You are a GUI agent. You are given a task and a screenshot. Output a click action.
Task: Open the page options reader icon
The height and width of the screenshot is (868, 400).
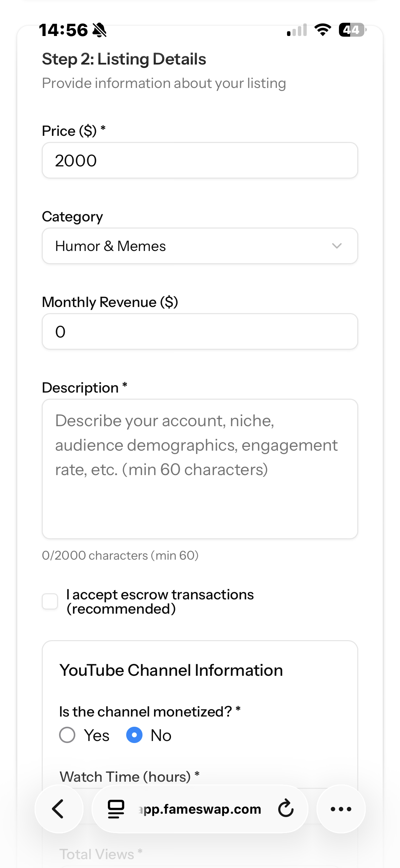116,809
